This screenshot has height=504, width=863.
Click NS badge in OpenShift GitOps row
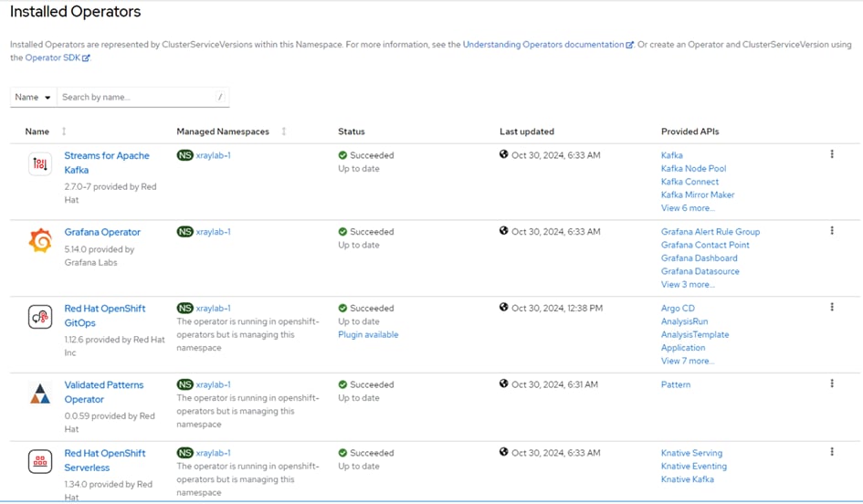[184, 308]
